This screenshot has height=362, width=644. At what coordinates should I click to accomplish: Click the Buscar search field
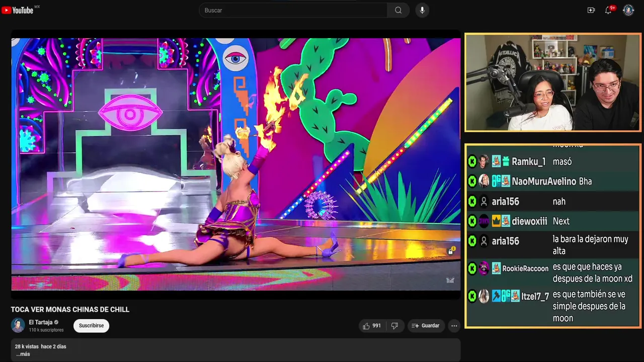pyautogui.click(x=293, y=10)
